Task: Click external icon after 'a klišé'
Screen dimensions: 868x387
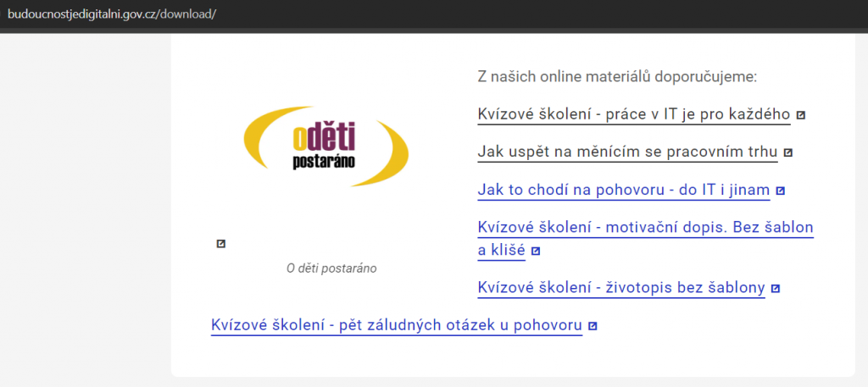Action: click(x=536, y=252)
